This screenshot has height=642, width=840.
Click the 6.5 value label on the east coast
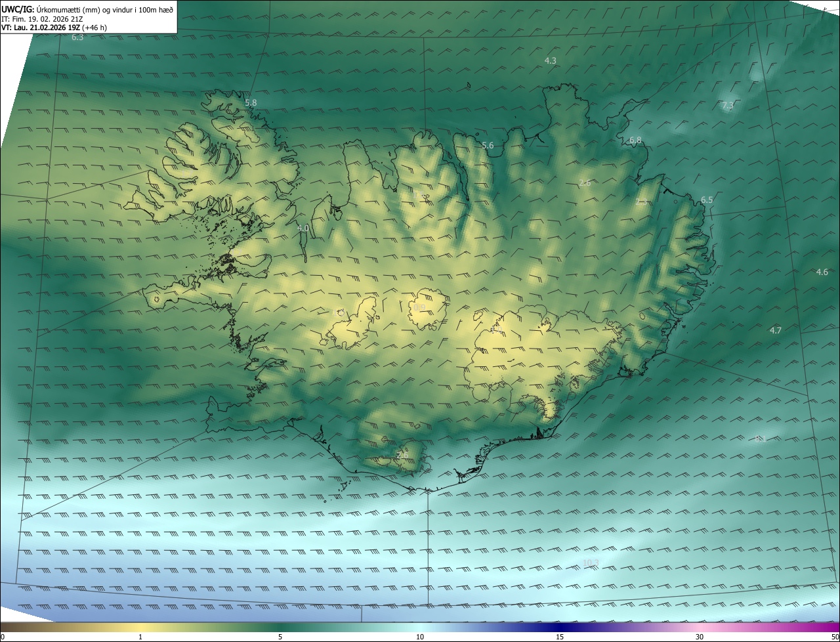coord(707,200)
